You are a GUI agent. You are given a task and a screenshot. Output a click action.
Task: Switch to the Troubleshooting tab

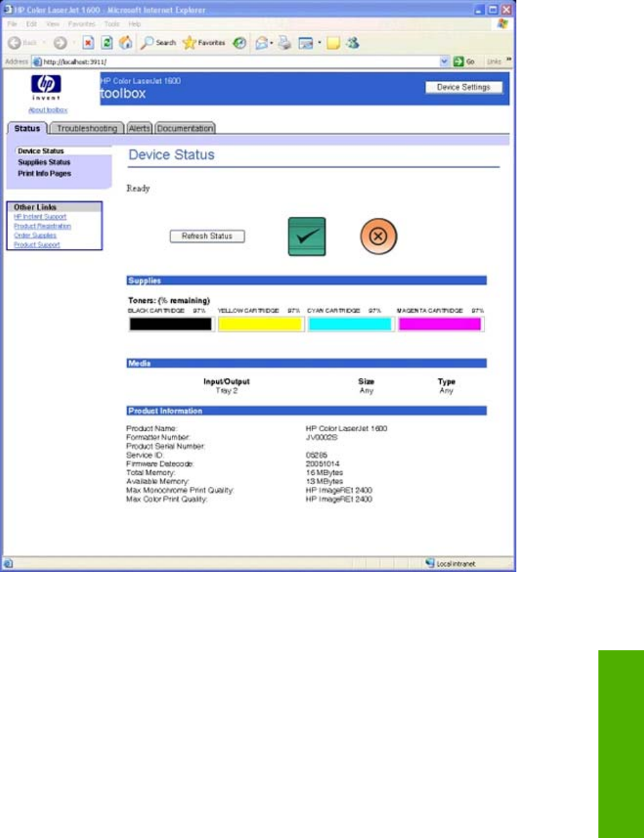(87, 128)
